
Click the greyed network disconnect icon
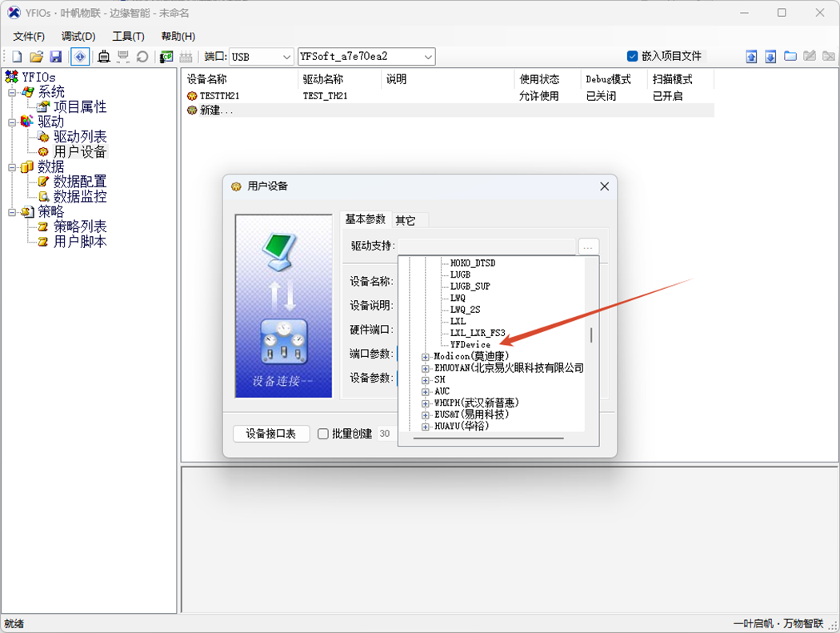pos(123,56)
